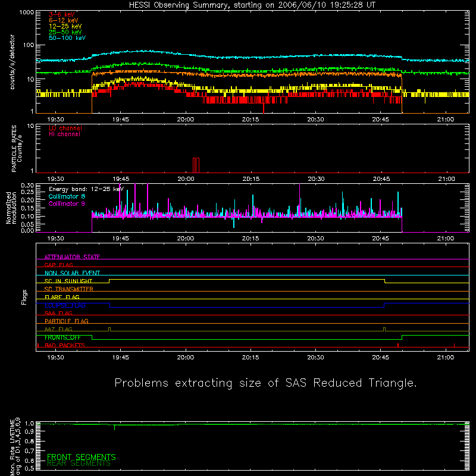Screen dimensions: 476x476
Task: Click the 19:30 time label under count-rate panel
Action: (55, 120)
